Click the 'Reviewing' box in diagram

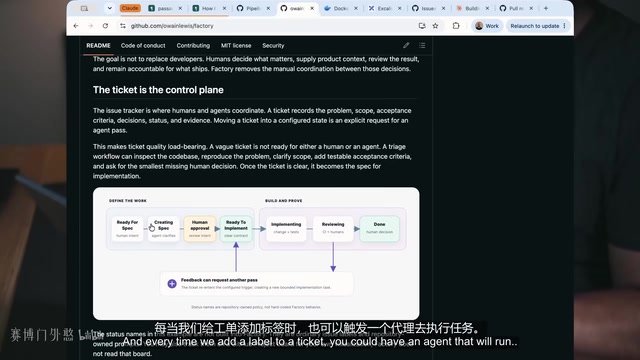click(333, 229)
